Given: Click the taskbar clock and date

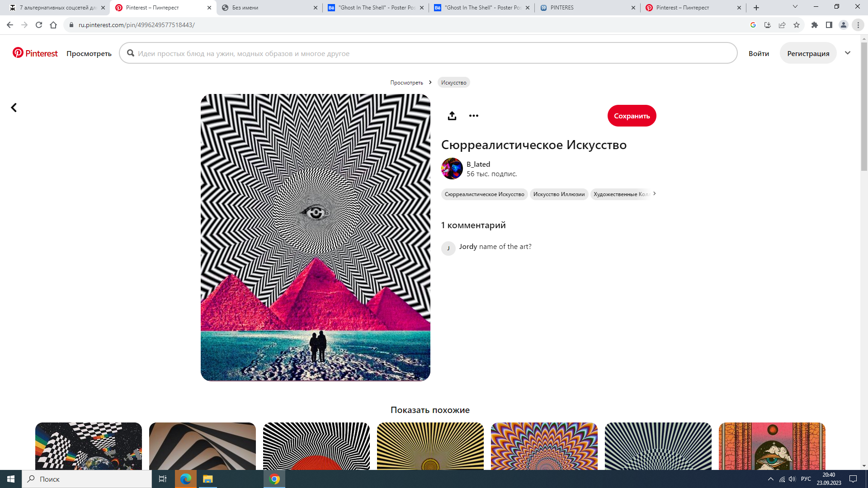Looking at the screenshot, I should tap(829, 479).
